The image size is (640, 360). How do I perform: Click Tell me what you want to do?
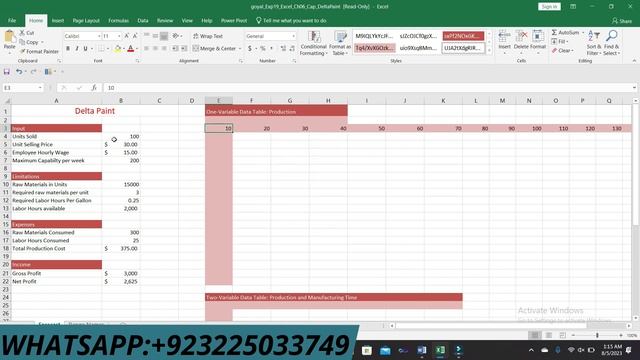coord(291,20)
